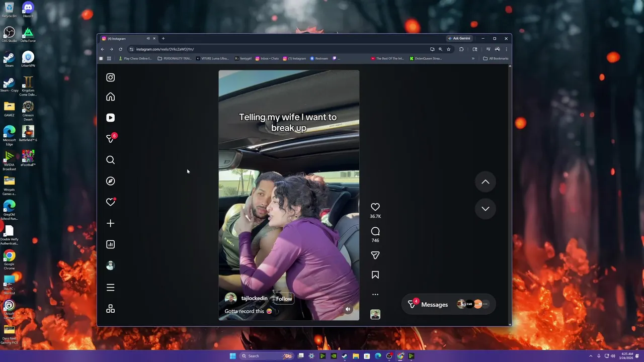Image resolution: width=644 pixels, height=362 pixels.
Task: Save the reel with bookmark icon
Action: pyautogui.click(x=375, y=275)
